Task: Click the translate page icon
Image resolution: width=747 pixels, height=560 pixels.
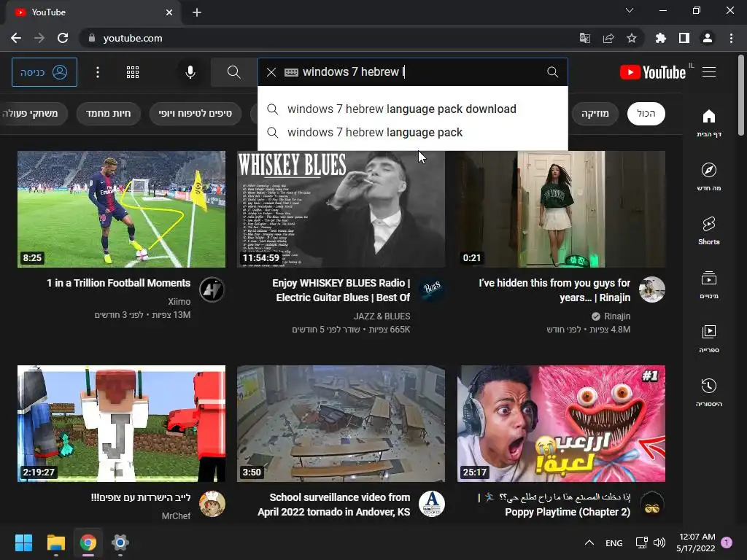Action: (x=585, y=38)
